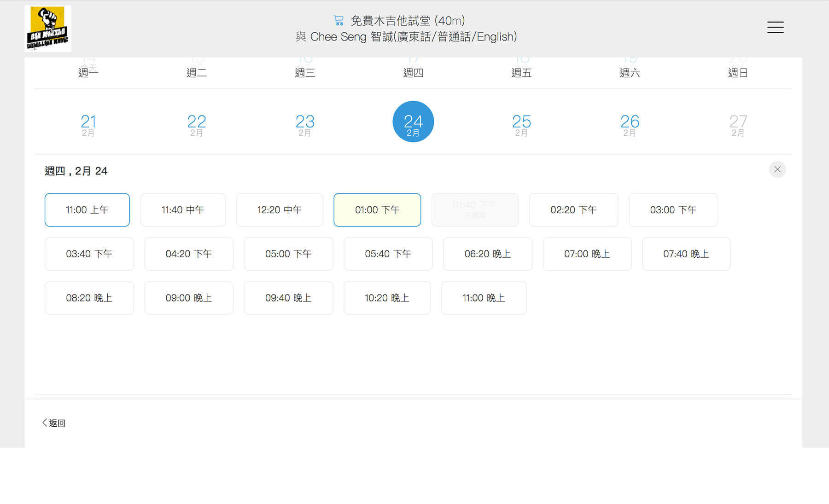The image size is (829, 504).
Task: Click the shopping cart icon
Action: (x=339, y=20)
